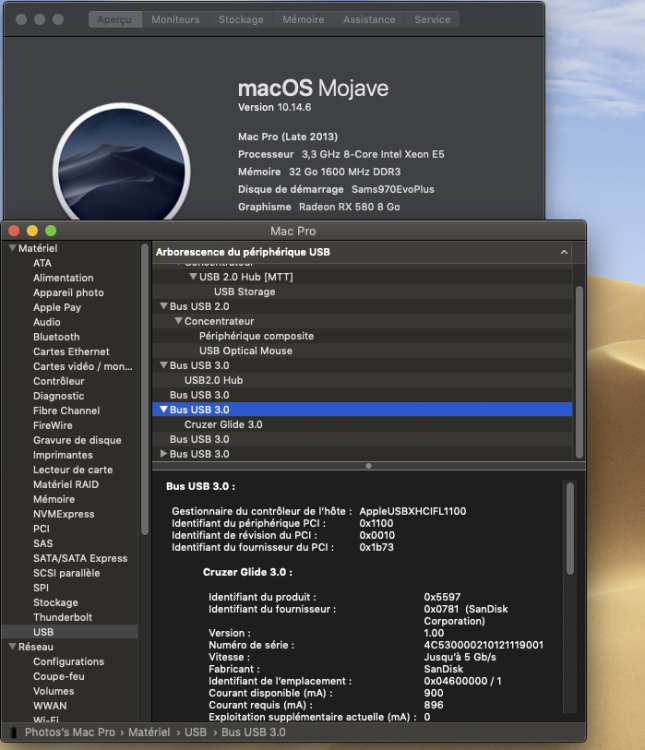Collapse the selected Bus USB 3.0 node
This screenshot has width=645, height=750.
pyautogui.click(x=164, y=409)
